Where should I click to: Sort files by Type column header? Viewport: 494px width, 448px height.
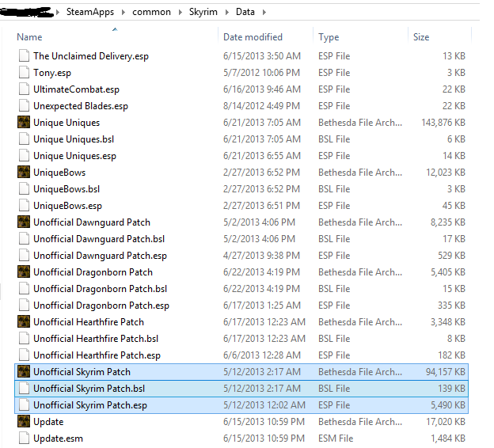pos(329,37)
